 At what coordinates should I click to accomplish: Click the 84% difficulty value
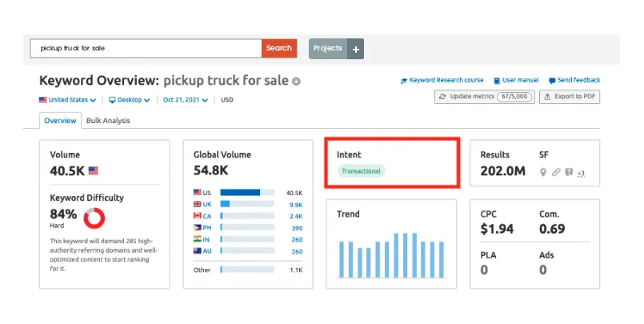(x=63, y=214)
